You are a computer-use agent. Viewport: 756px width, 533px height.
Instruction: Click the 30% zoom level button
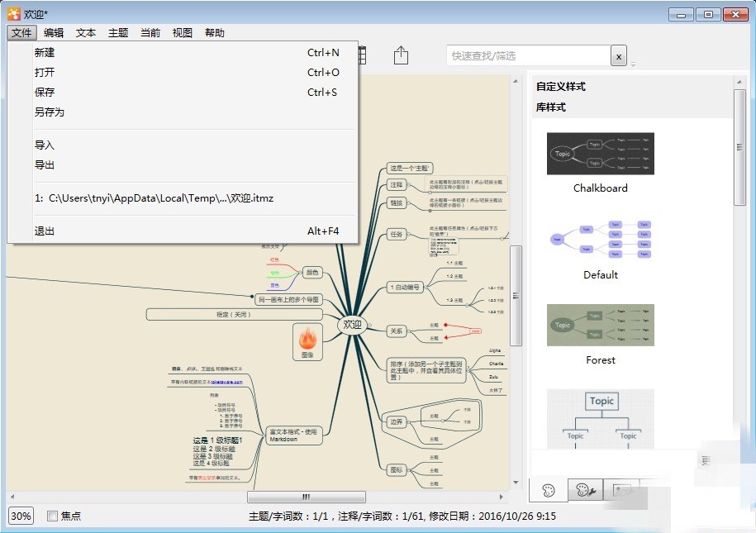point(21,516)
